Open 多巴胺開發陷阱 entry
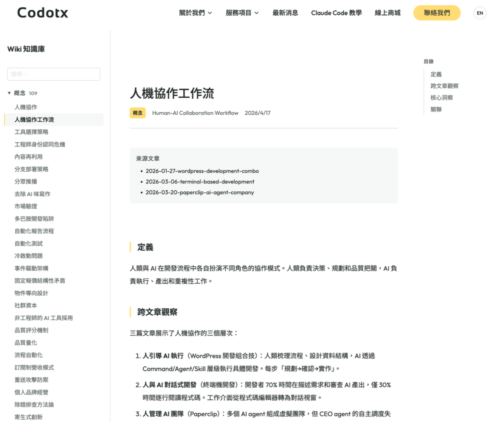 (x=34, y=219)
